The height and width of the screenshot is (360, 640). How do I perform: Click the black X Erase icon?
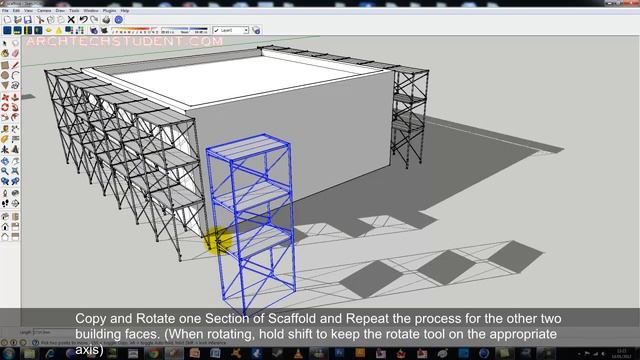71,20
